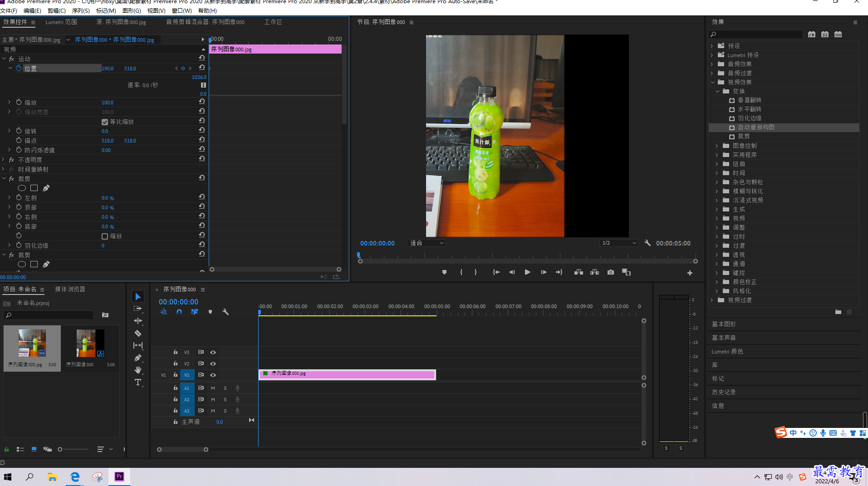This screenshot has height=486, width=868.
Task: Switch to 媒体浏览器 tab
Action: 70,290
